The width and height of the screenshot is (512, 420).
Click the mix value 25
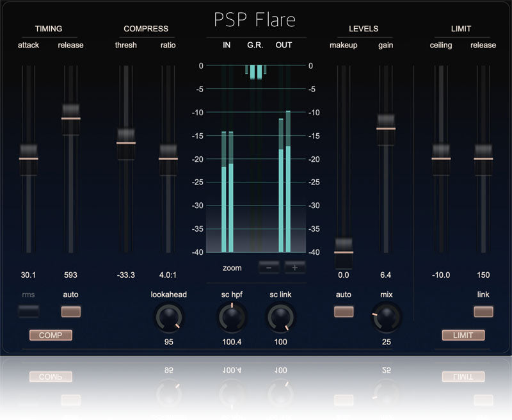(x=387, y=342)
